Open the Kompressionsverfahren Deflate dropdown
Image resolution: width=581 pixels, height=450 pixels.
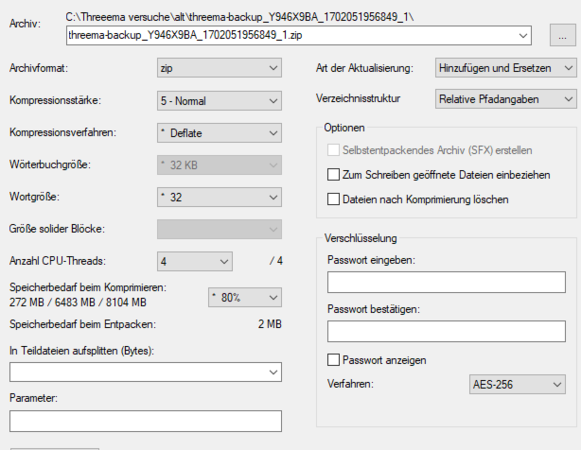[x=219, y=133]
